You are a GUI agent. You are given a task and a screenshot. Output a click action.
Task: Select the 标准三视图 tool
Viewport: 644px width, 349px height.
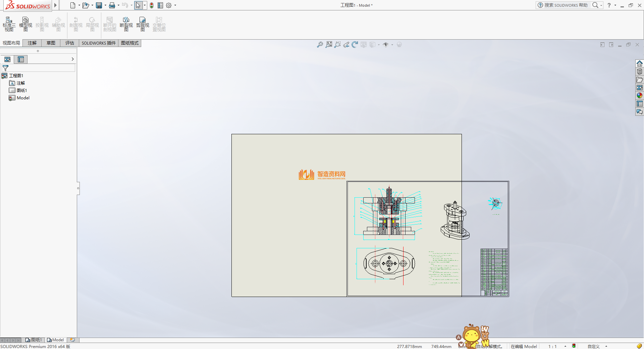(x=9, y=23)
